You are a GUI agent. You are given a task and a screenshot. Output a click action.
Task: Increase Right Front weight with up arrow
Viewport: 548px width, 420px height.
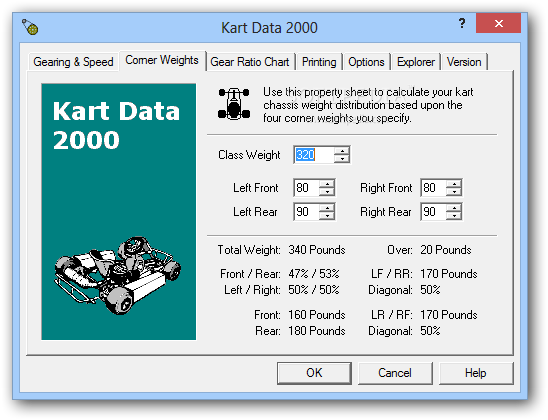pyautogui.click(x=454, y=184)
